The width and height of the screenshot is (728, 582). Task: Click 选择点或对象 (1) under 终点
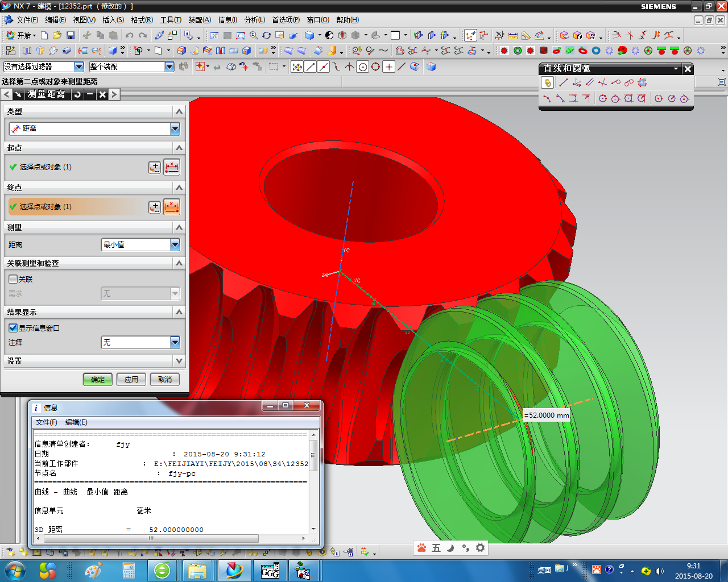(45, 207)
